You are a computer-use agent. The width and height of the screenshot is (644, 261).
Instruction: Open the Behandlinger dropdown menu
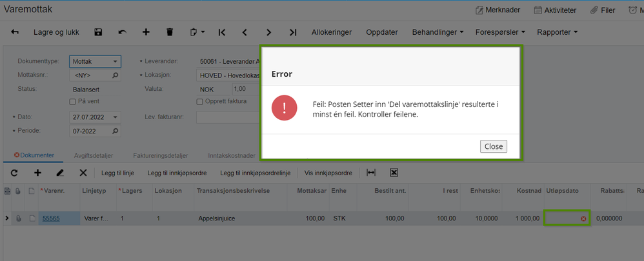pos(438,32)
